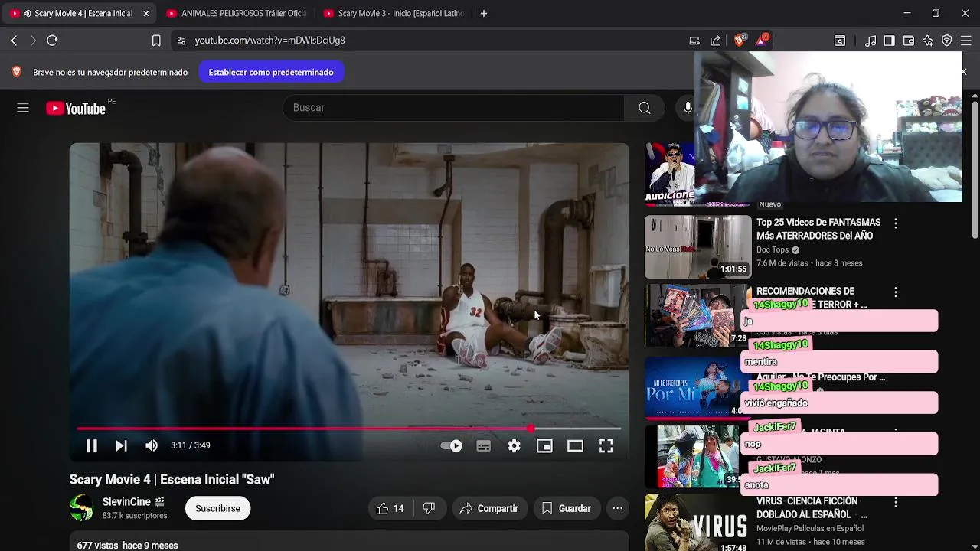Screen dimensions: 980x551
Task: Save video with Guardar button
Action: pyautogui.click(x=566, y=508)
